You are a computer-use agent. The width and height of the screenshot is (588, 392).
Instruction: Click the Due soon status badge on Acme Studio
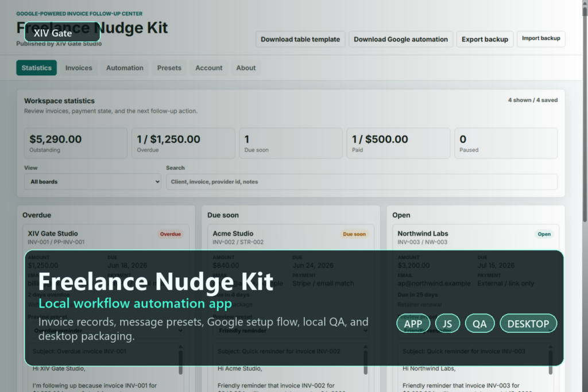coord(354,234)
